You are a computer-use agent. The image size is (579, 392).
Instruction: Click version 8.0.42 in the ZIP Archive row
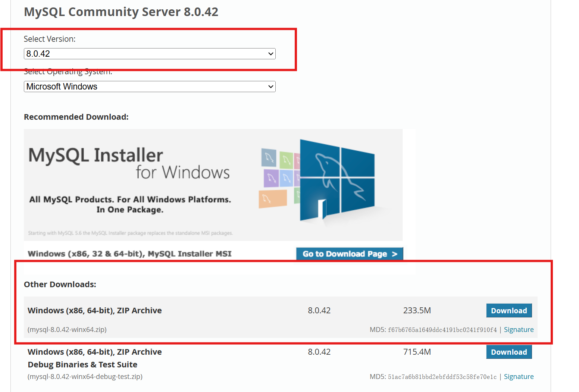(319, 310)
